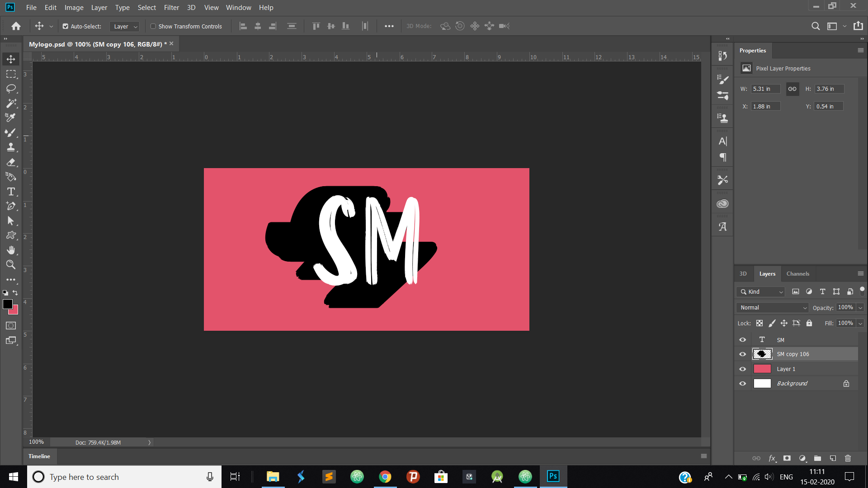Hide the Layer 1 layer
Screen dimensions: 868x488
pos(742,369)
